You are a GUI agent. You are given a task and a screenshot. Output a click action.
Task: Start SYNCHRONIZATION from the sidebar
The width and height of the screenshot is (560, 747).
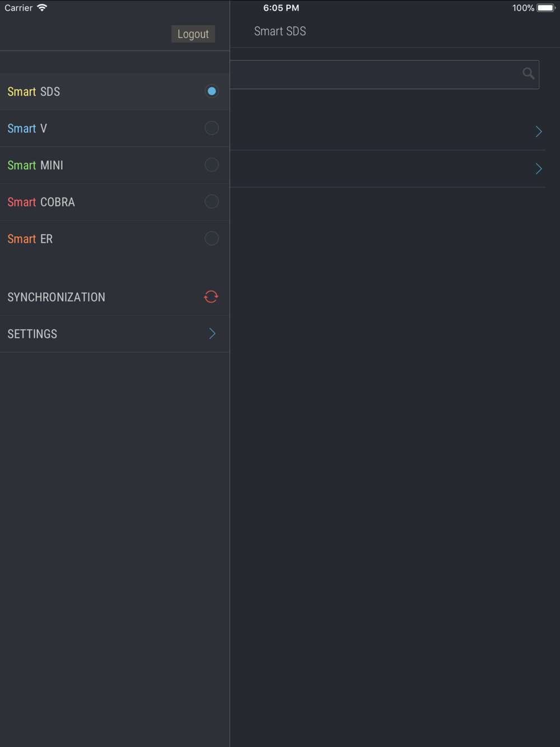click(115, 297)
